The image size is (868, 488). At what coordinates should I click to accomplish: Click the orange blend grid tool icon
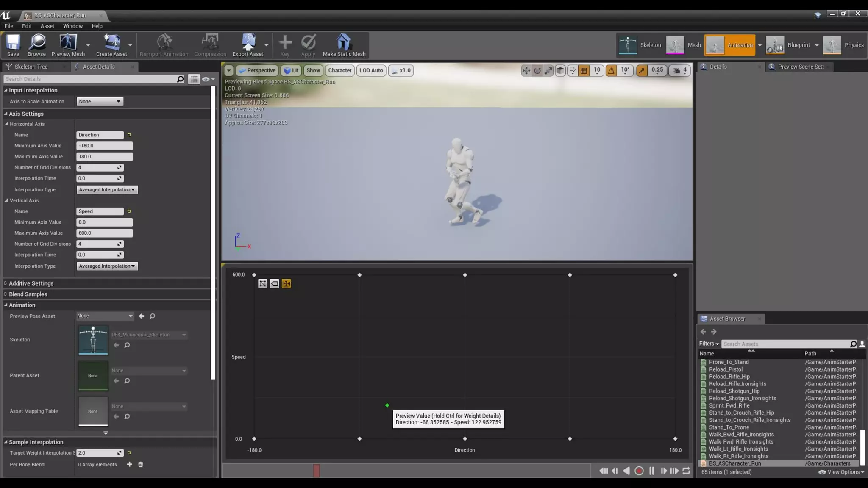click(x=287, y=283)
